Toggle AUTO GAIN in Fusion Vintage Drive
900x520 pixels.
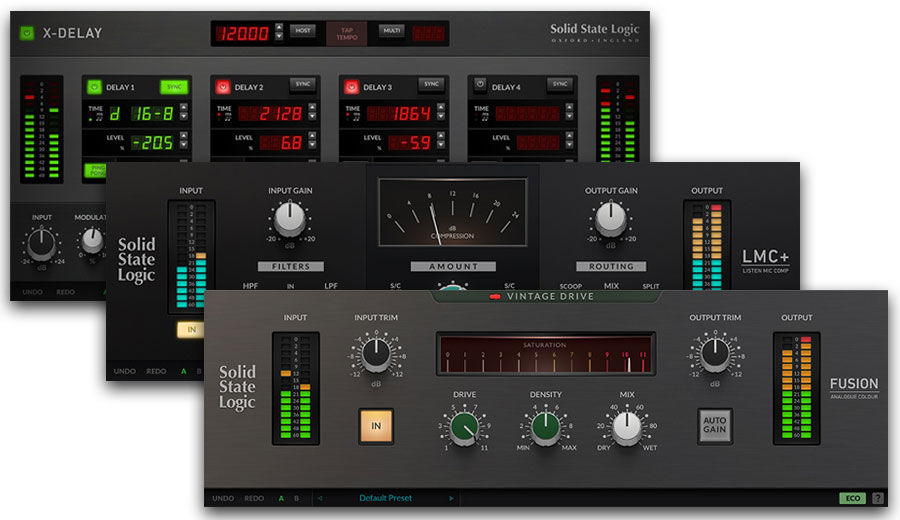tap(715, 426)
